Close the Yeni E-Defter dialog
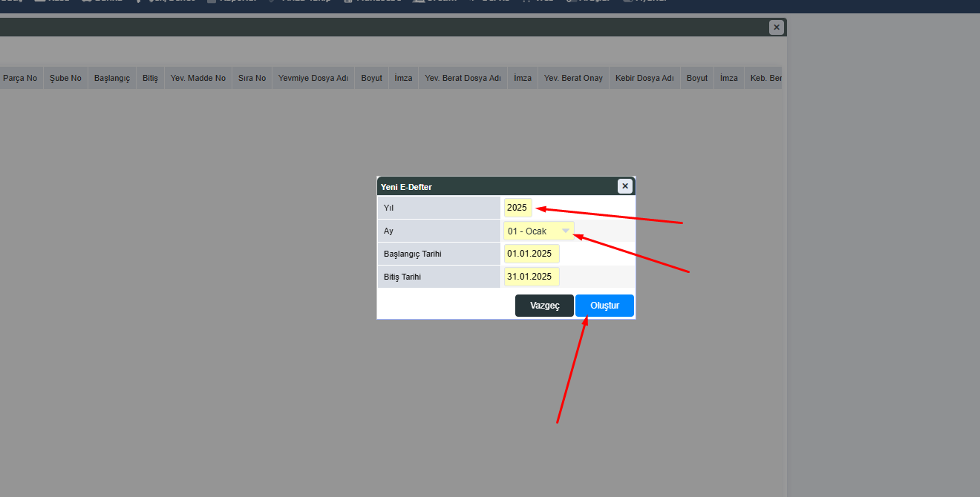 pyautogui.click(x=625, y=186)
